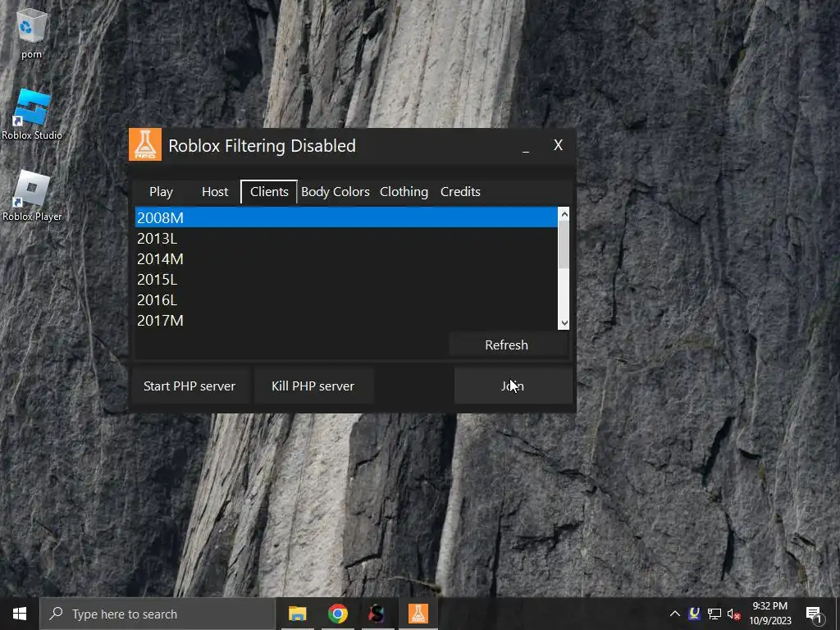
Task: Show hidden system tray icons
Action: tap(675, 614)
